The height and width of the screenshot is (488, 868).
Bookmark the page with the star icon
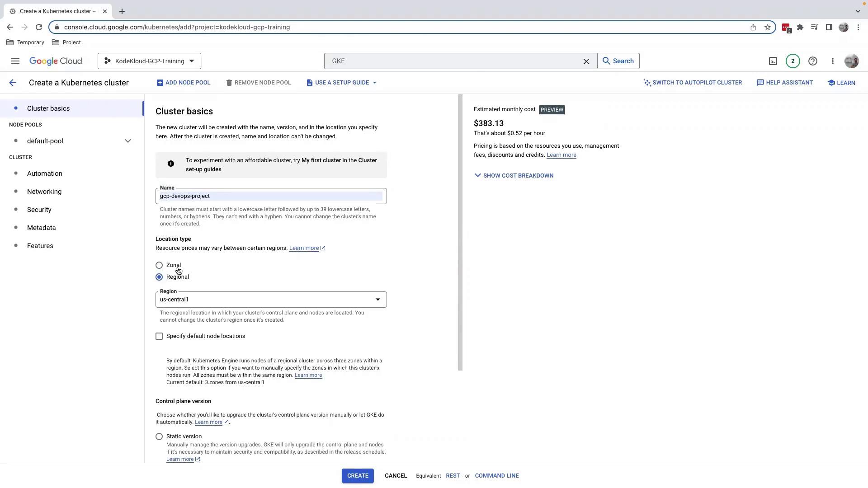click(768, 27)
